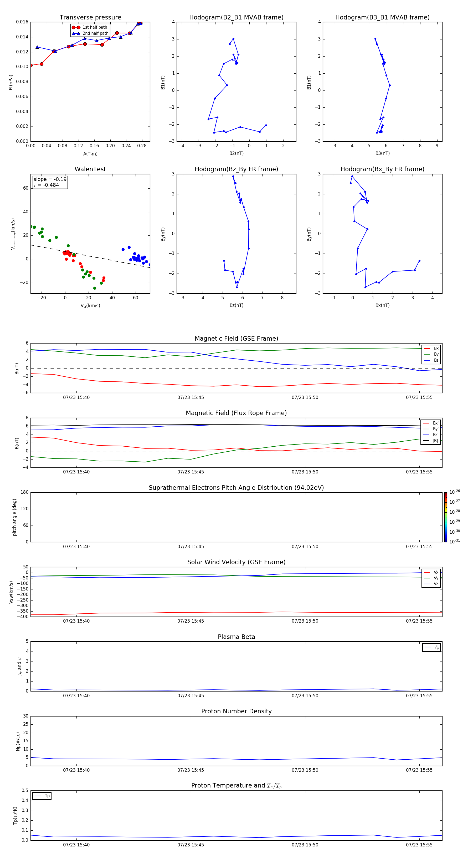
Task: Click the 'slope = -0.19' annotation
Action: [50, 179]
